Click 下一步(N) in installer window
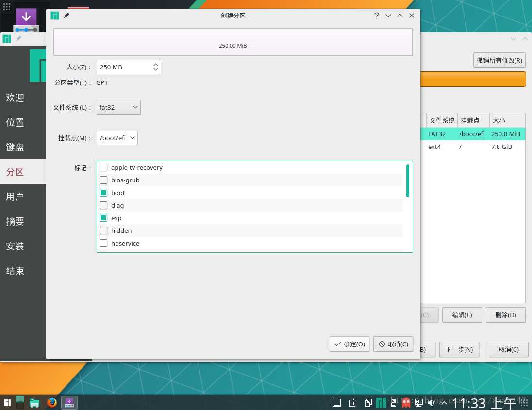 pos(459,349)
